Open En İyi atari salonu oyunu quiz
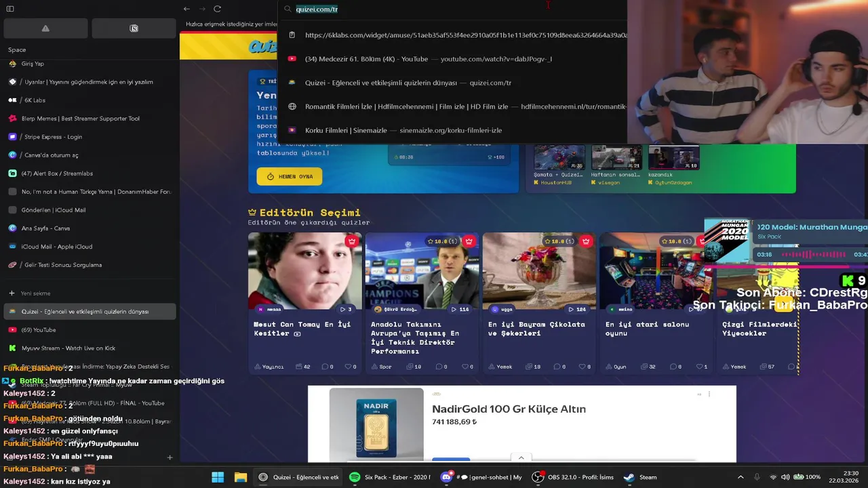868x488 pixels. (x=648, y=329)
